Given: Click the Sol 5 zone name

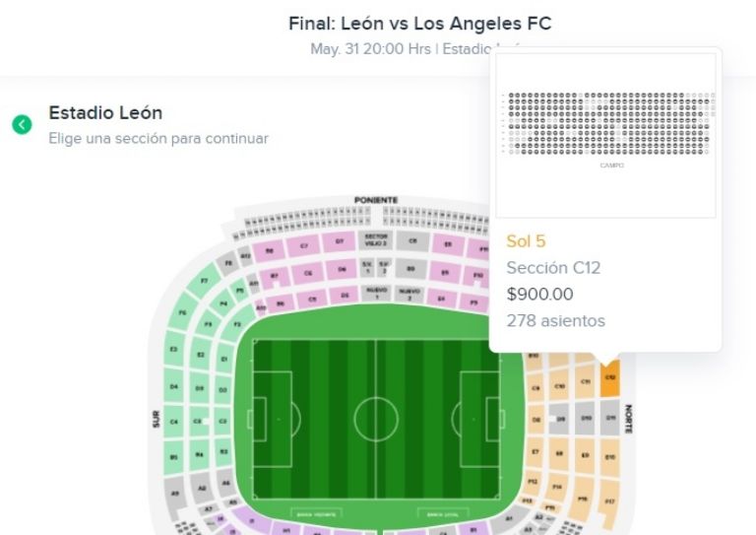Looking at the screenshot, I should pos(526,241).
